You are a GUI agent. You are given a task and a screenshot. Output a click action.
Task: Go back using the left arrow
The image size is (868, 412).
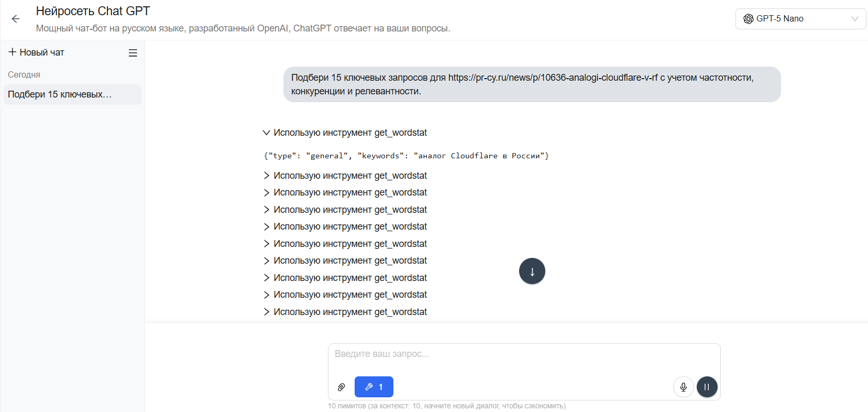point(16,19)
